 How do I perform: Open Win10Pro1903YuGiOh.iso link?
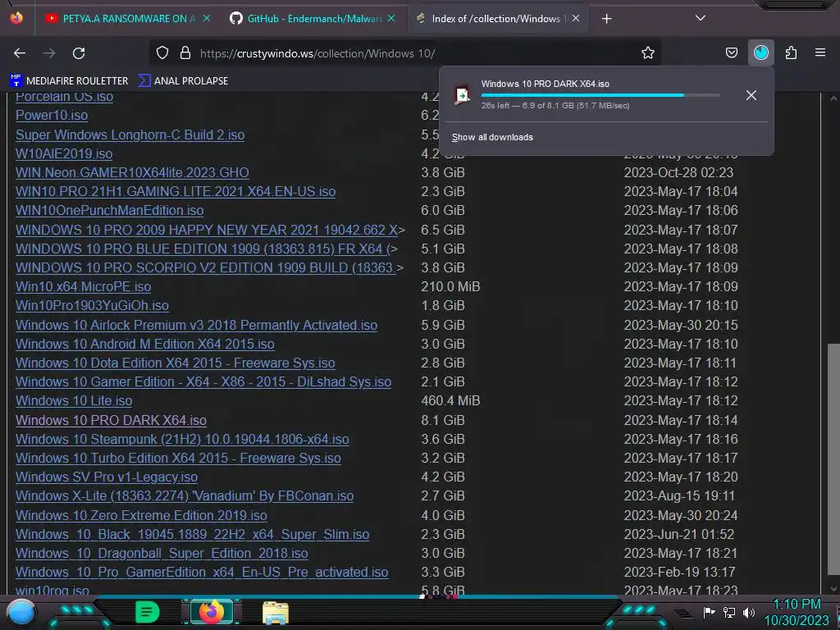pos(92,305)
